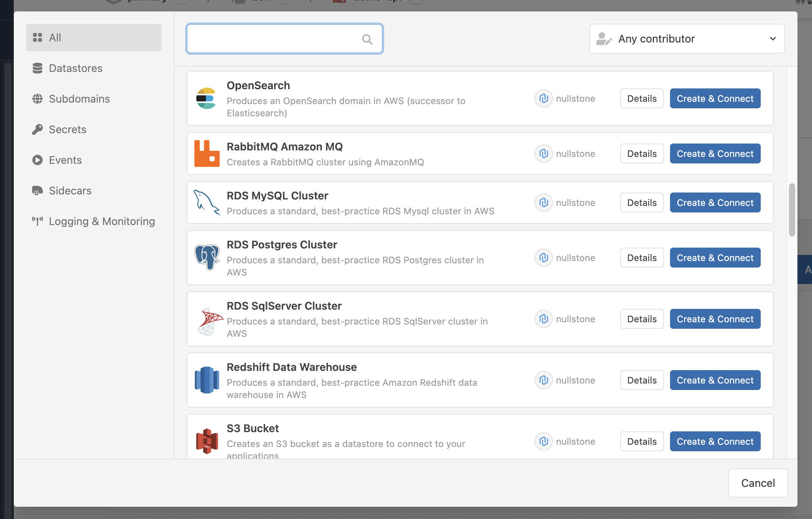This screenshot has width=812, height=519.
Task: Cancel the module selection dialog
Action: click(758, 483)
